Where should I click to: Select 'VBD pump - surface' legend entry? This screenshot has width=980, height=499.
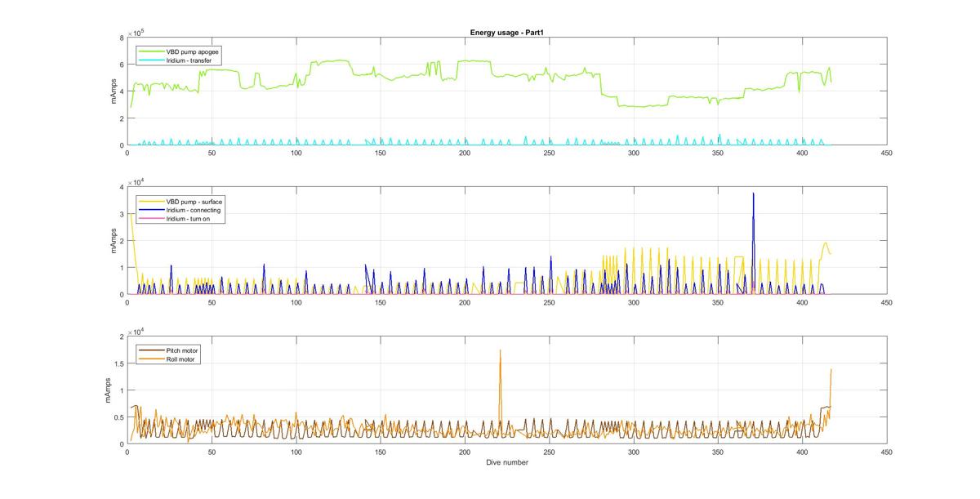pos(181,201)
